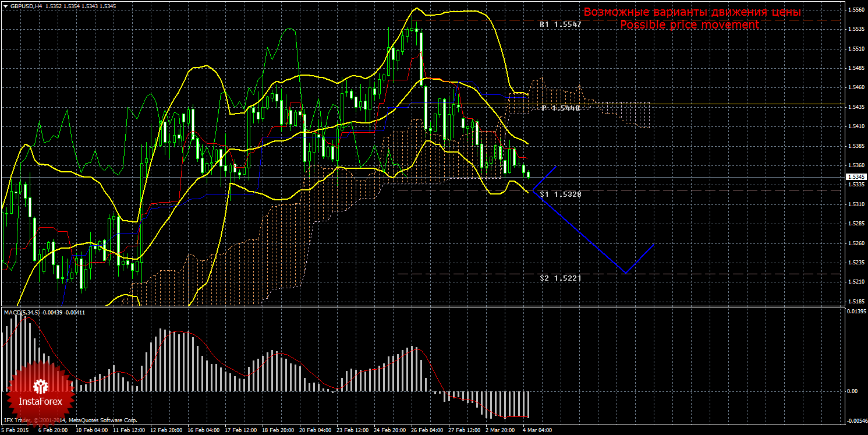Open the GBPUSD,H4 chart dropdown triangle
The height and width of the screenshot is (435, 868).
click(5, 6)
